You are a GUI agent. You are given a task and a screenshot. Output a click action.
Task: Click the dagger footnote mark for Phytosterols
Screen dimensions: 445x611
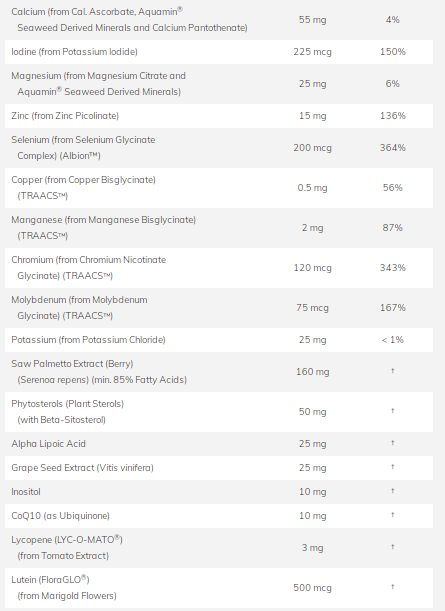coord(393,411)
